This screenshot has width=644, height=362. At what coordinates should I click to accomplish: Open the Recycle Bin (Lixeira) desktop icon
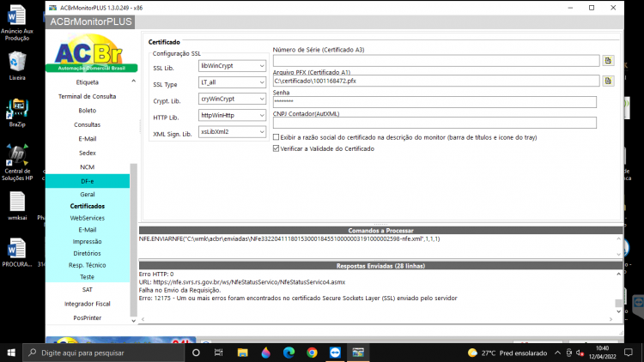click(x=17, y=66)
